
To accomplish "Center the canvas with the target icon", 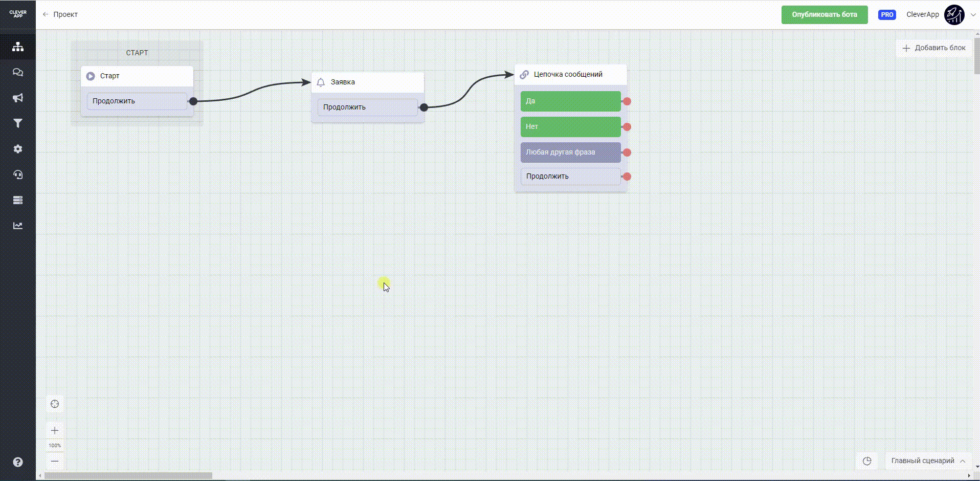I will pyautogui.click(x=55, y=404).
